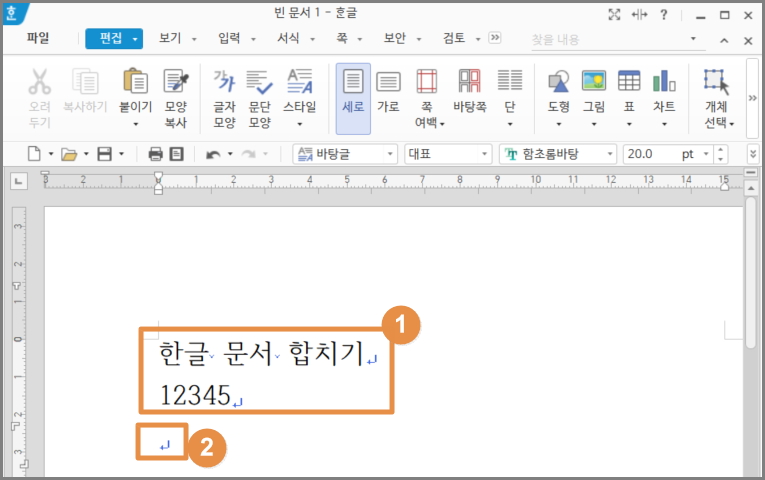
Task: Open the 검토 menu
Action: tap(454, 38)
